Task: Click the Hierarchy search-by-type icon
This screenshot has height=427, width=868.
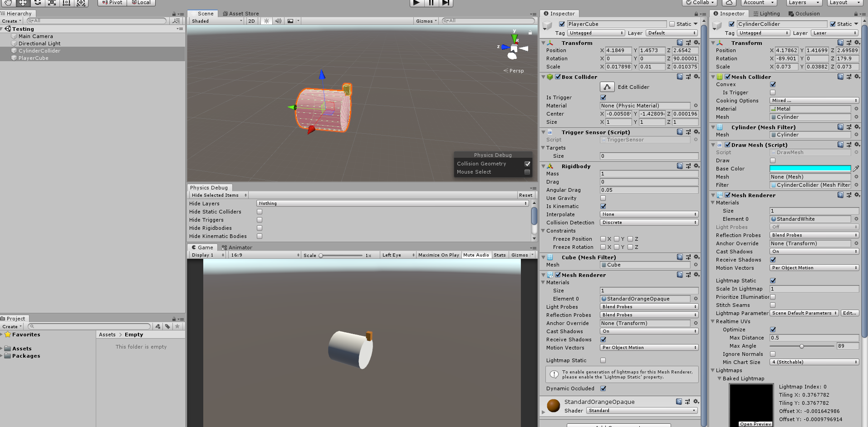Action: (x=176, y=21)
